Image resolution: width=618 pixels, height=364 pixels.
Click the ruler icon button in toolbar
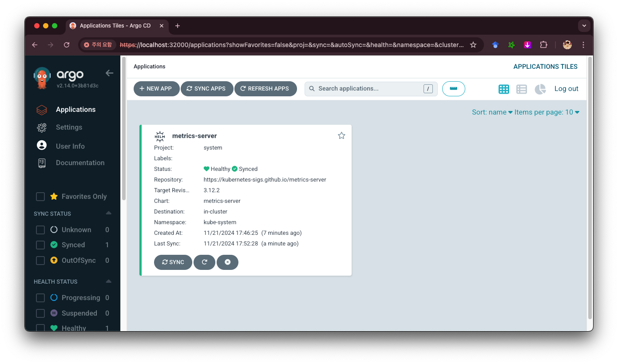(x=454, y=89)
